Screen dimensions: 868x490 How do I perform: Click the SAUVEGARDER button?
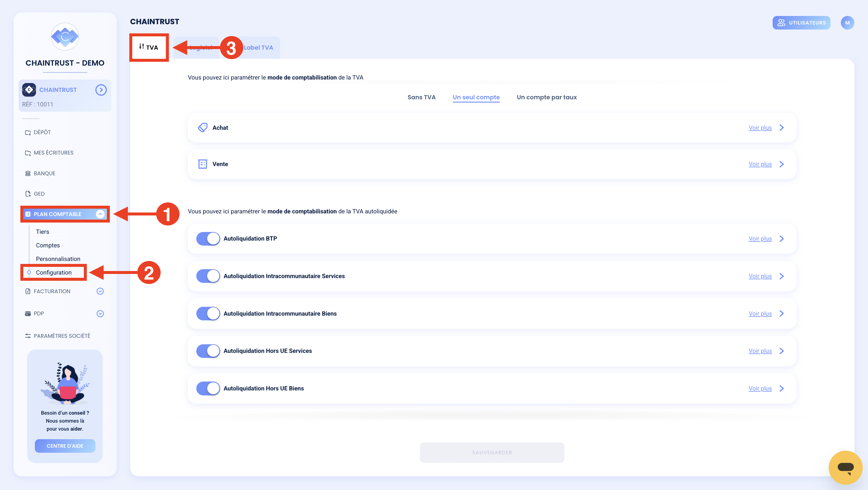(492, 452)
